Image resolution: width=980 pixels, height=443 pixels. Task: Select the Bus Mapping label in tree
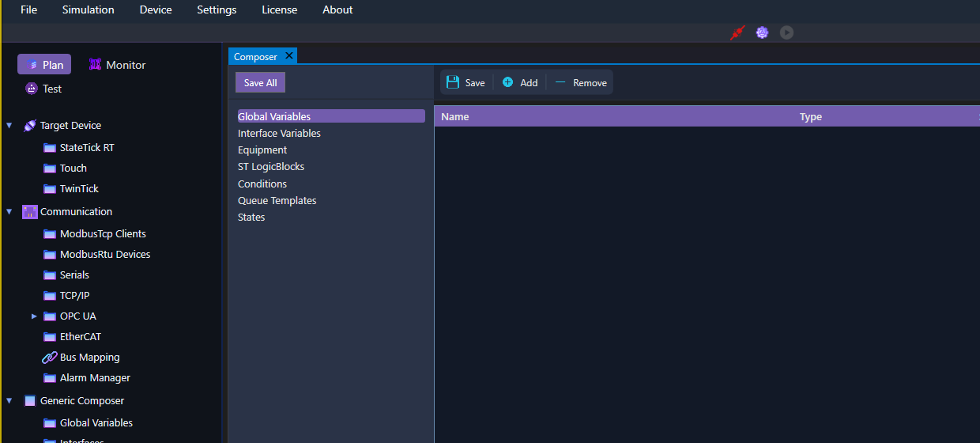[90, 357]
